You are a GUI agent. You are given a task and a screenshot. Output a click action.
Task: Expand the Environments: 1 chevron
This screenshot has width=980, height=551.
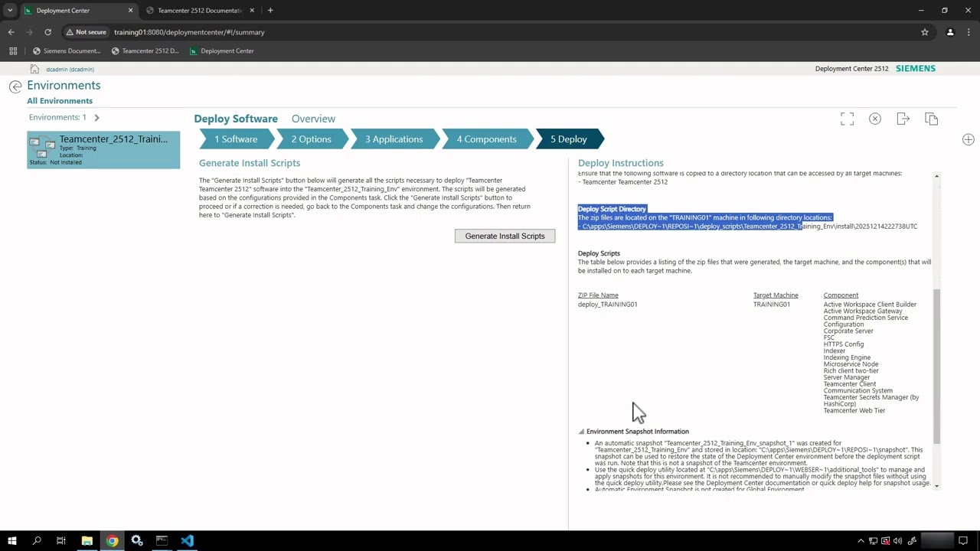[x=96, y=117]
